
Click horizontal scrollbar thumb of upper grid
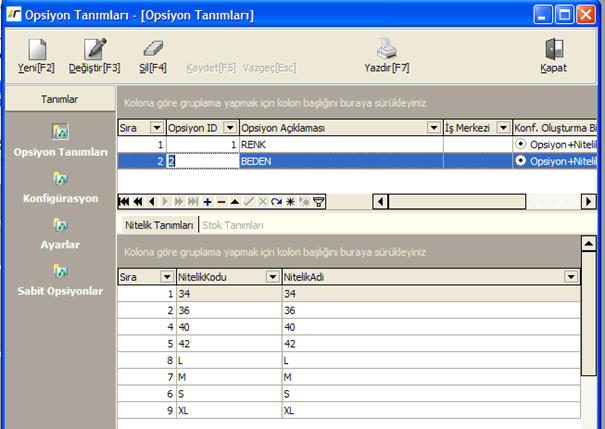point(457,201)
